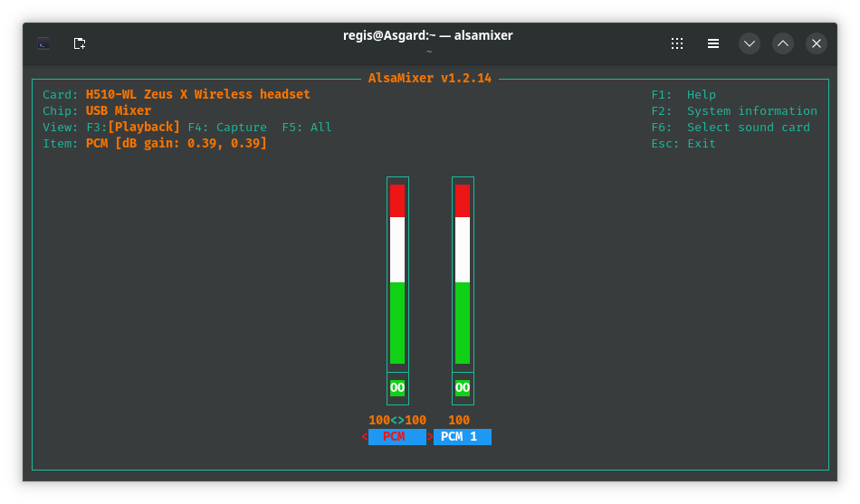Viewport: 860px width, 504px height.
Task: Click the chip name USB Mixer
Action: [119, 110]
